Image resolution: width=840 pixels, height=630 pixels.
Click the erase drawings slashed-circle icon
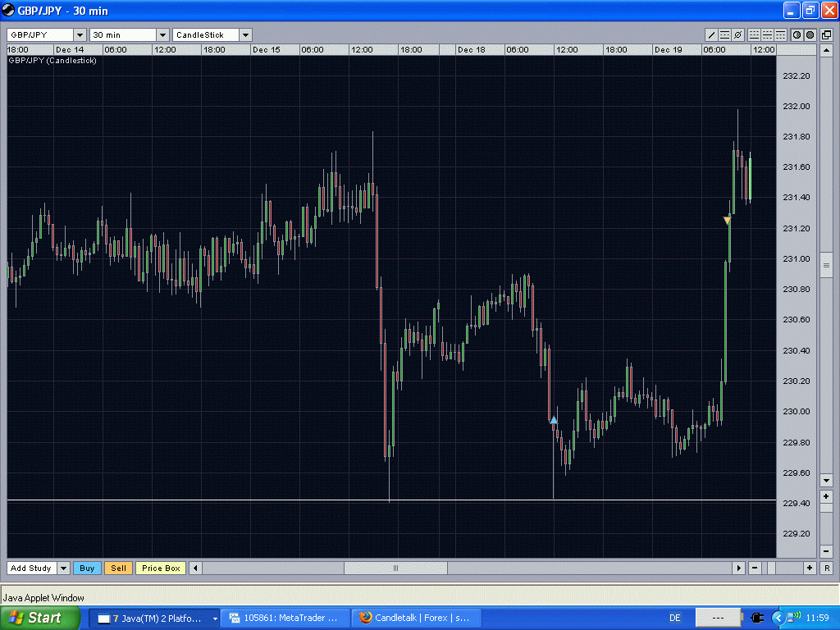(737, 34)
